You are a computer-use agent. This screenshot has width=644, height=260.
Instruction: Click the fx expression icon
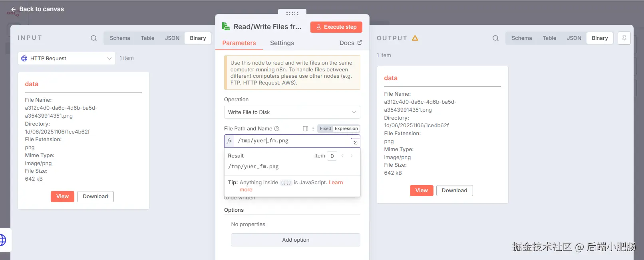click(x=229, y=141)
